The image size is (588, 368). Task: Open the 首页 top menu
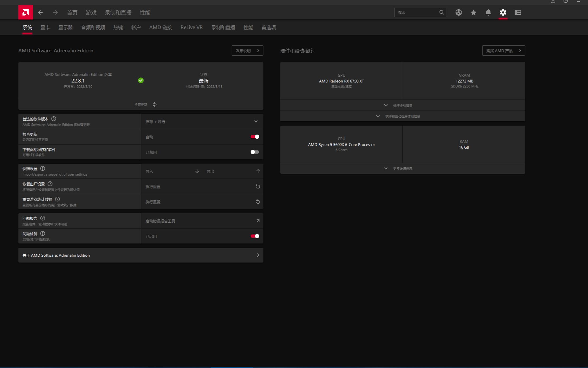(72, 12)
